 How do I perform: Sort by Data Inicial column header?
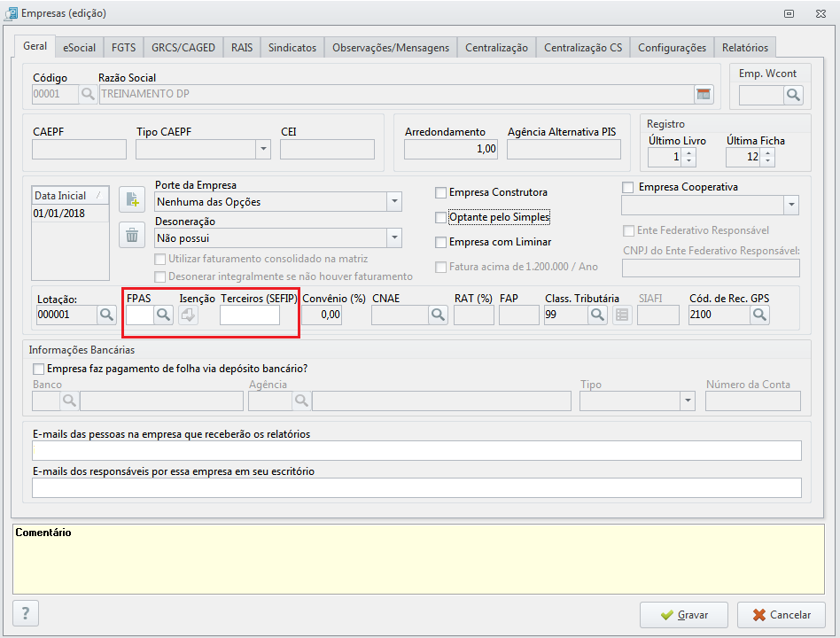click(x=70, y=196)
